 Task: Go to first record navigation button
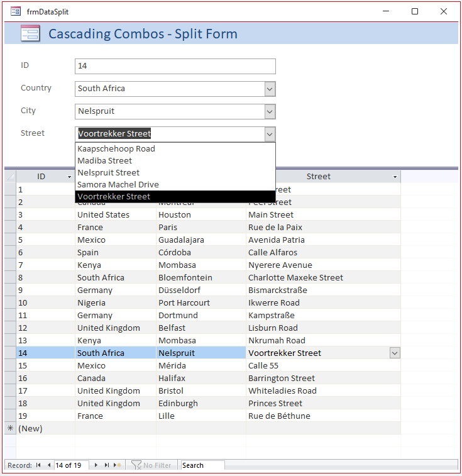pyautogui.click(x=38, y=465)
